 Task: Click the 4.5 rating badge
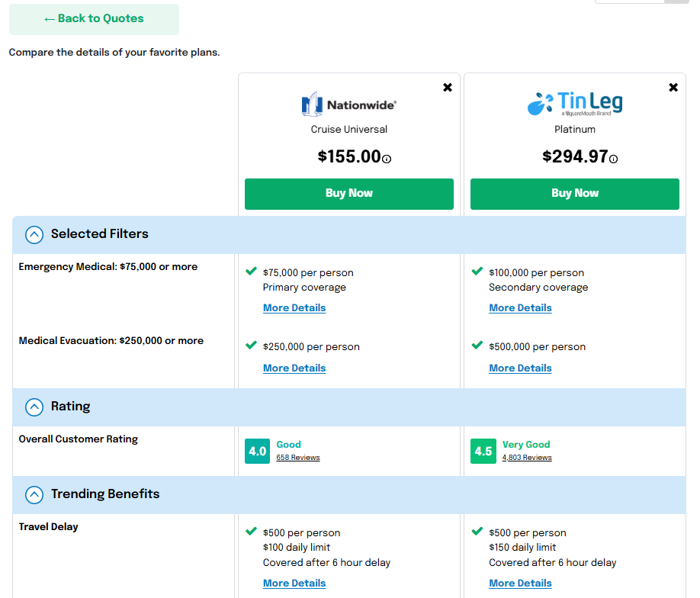pos(483,451)
